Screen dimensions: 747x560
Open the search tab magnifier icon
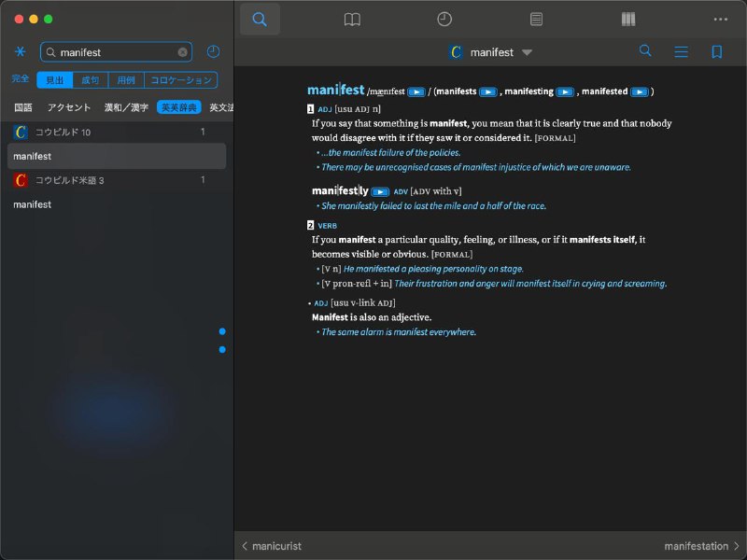[x=260, y=19]
